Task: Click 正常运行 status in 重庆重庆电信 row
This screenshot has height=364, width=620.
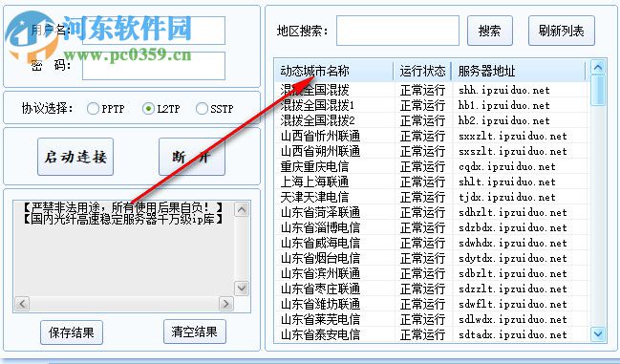Action: (x=422, y=167)
